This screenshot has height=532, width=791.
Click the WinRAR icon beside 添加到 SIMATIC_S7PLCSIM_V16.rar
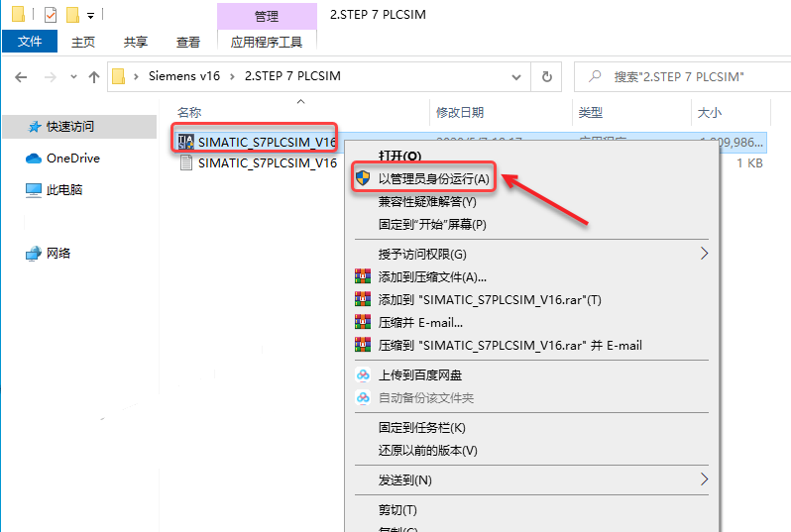(x=363, y=299)
